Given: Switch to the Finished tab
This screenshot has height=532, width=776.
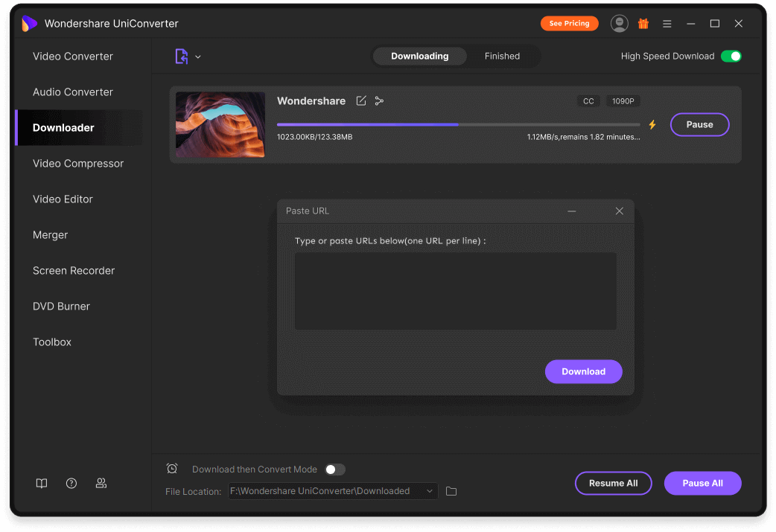Looking at the screenshot, I should tap(502, 56).
